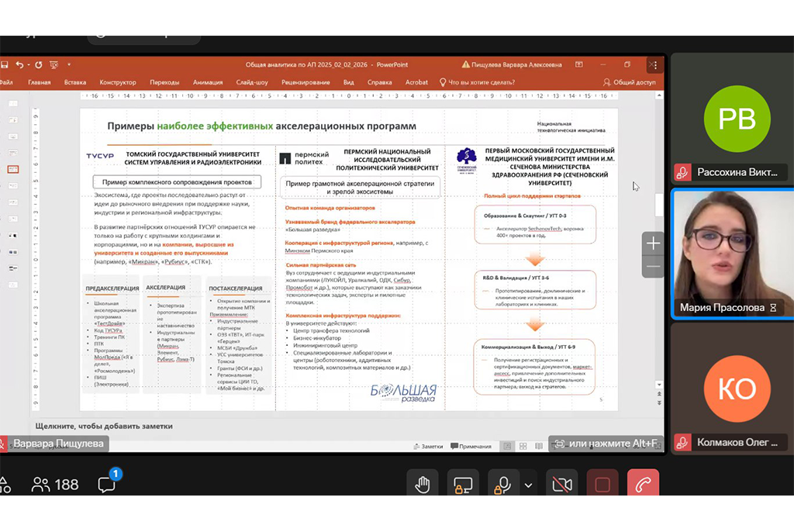Open the Справка tab

tap(379, 82)
